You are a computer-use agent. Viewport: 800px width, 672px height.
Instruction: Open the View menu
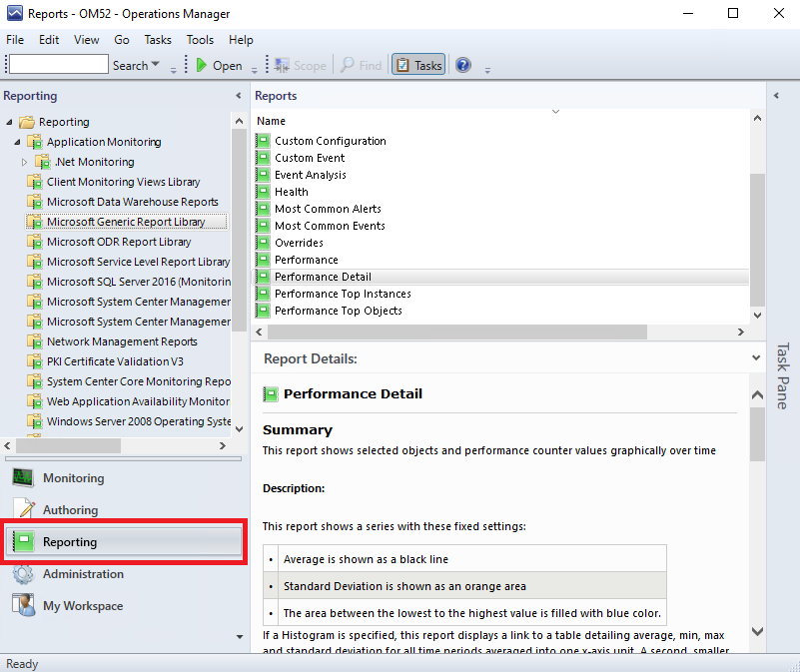pos(86,40)
